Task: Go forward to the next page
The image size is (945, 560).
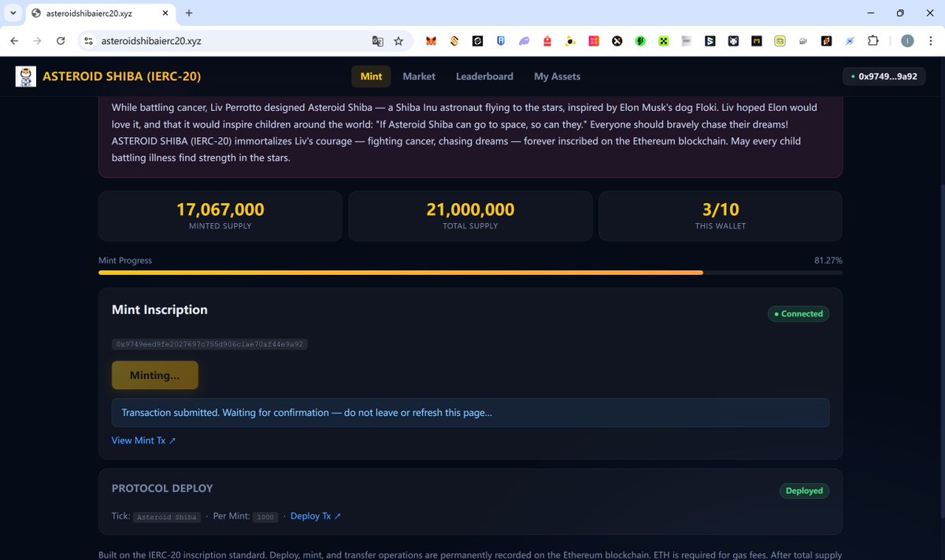Action: point(37,41)
